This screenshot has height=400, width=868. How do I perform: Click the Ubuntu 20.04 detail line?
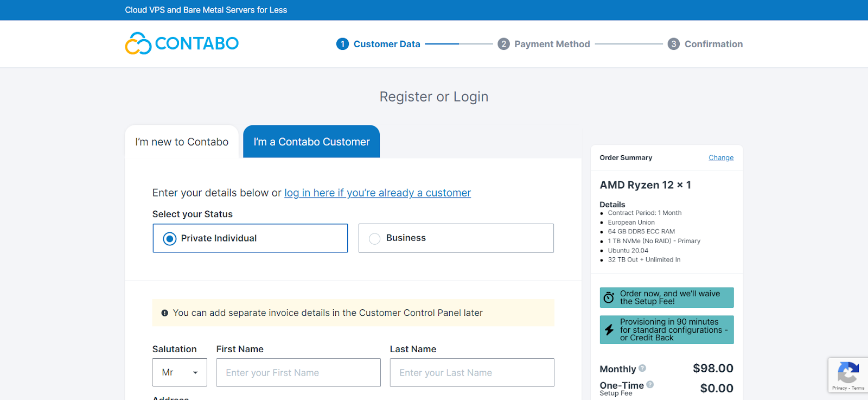628,251
